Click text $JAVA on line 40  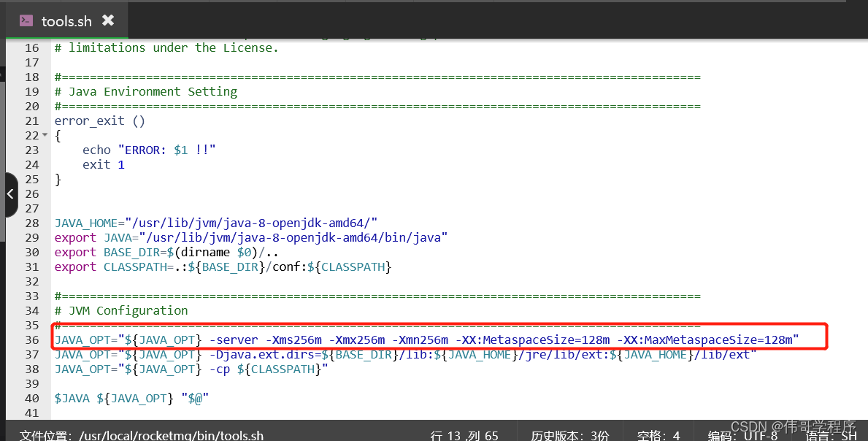tap(72, 399)
